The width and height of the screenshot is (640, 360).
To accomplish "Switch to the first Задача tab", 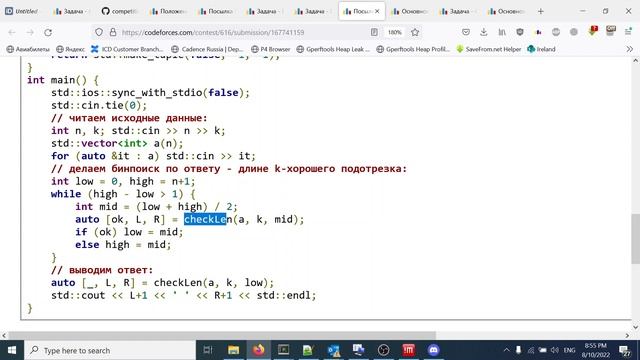I will coord(71,11).
